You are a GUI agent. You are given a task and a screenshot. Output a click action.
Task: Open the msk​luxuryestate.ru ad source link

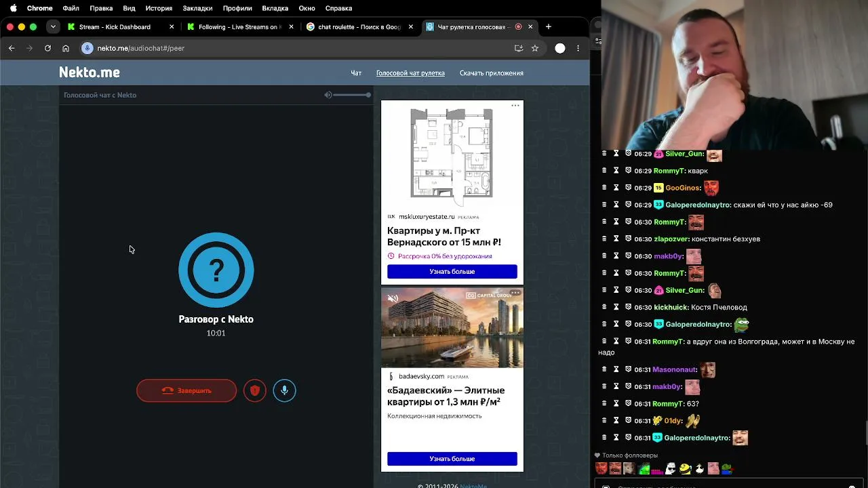[427, 217]
